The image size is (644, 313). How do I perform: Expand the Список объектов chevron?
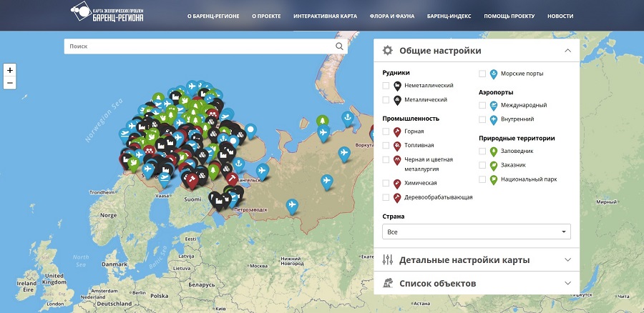(568, 283)
